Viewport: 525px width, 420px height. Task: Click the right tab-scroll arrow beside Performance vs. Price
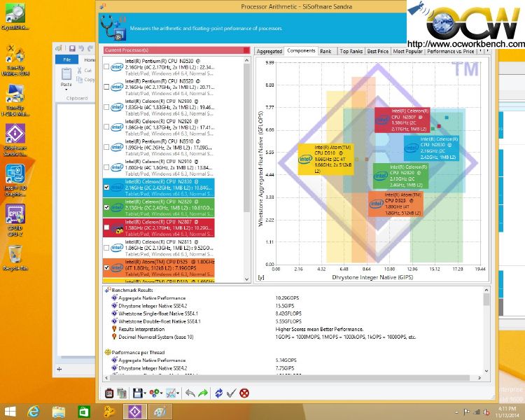click(x=487, y=51)
